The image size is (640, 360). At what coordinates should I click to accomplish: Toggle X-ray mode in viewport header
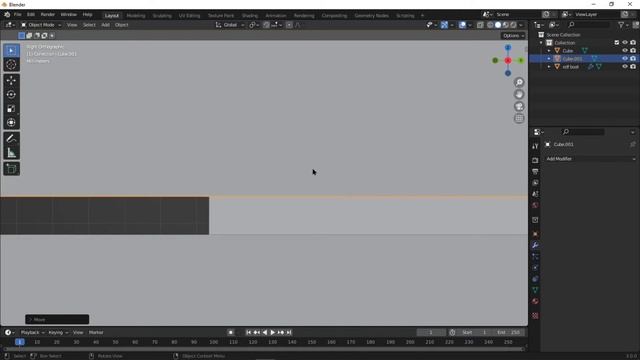(x=480, y=25)
